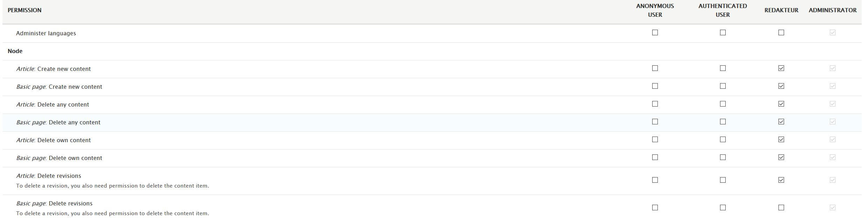Check Administer languages for Anonymous user

pyautogui.click(x=655, y=32)
